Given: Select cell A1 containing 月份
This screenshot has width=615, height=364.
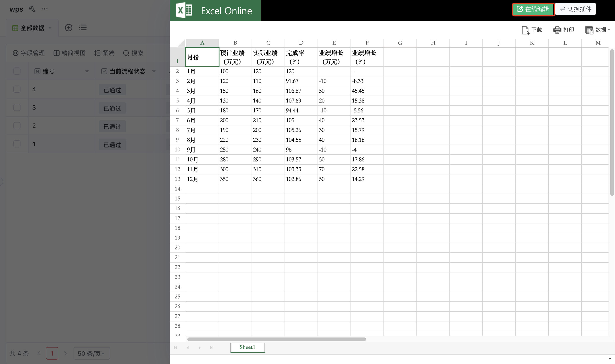Looking at the screenshot, I should pyautogui.click(x=202, y=57).
